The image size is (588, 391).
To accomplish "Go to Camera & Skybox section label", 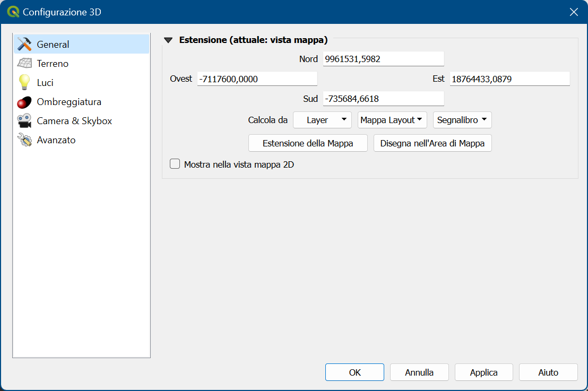I will (x=74, y=121).
